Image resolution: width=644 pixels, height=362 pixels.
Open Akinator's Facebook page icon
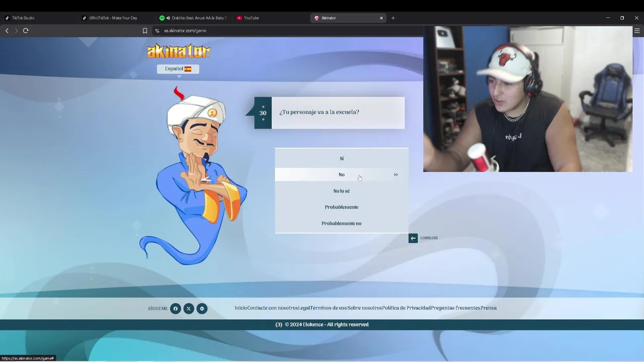(176, 309)
